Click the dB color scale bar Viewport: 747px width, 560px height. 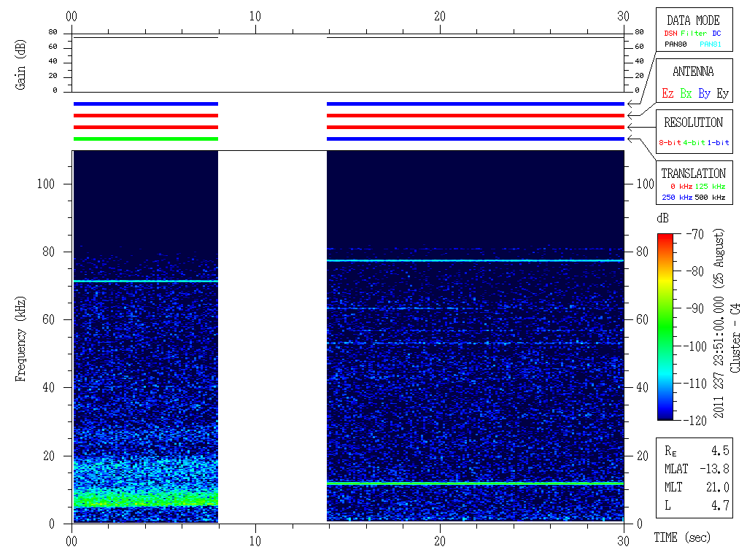tap(665, 327)
